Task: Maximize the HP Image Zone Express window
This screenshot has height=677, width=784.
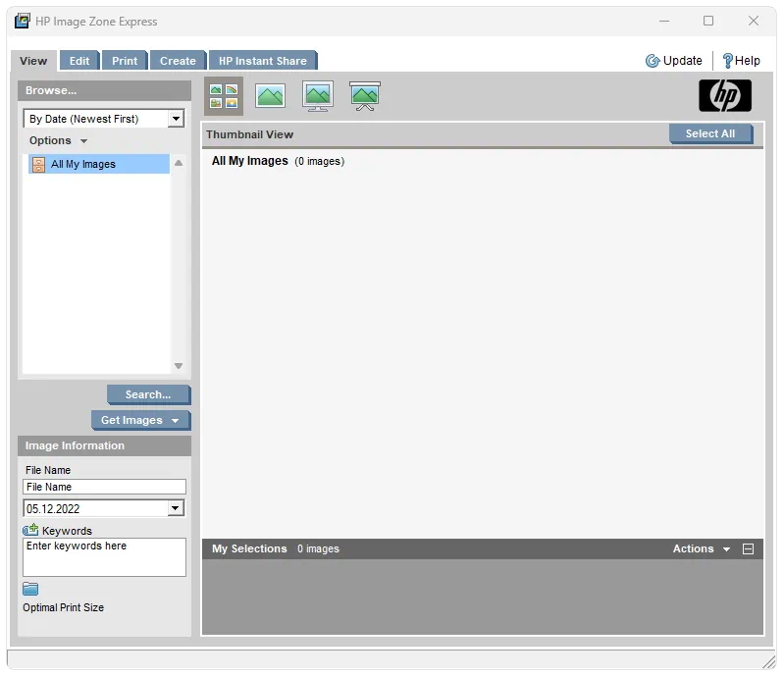Action: pos(708,21)
